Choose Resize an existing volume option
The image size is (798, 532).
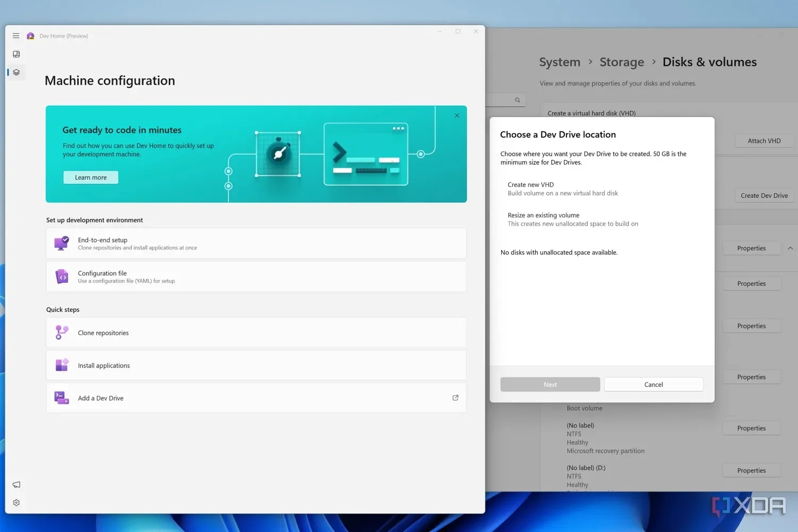(602, 219)
